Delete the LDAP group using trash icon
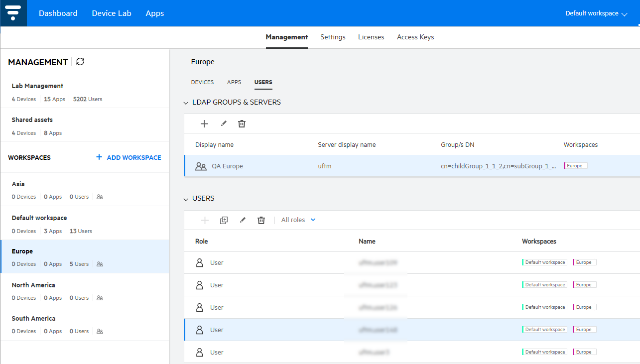 point(242,124)
